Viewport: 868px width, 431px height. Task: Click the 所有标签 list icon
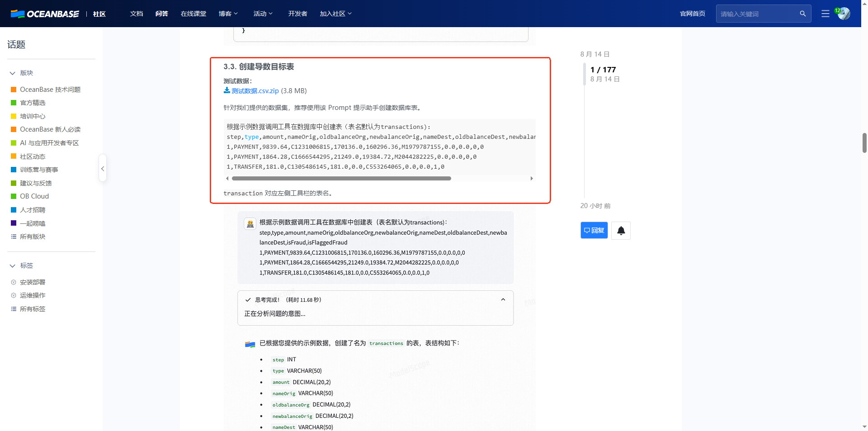tap(14, 309)
